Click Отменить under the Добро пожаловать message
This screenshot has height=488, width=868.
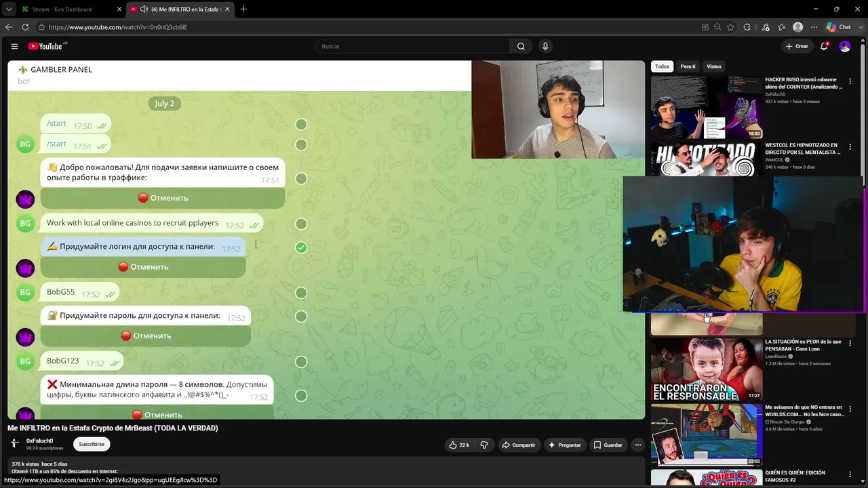163,198
